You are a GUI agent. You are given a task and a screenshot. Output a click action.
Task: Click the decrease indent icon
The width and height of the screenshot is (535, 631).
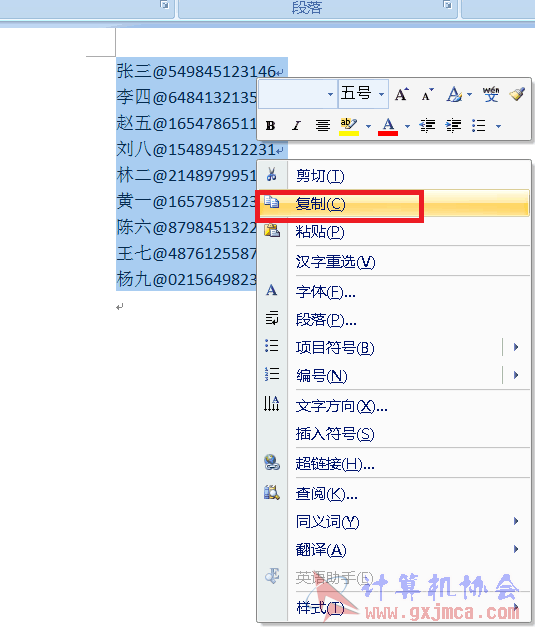coord(427,126)
